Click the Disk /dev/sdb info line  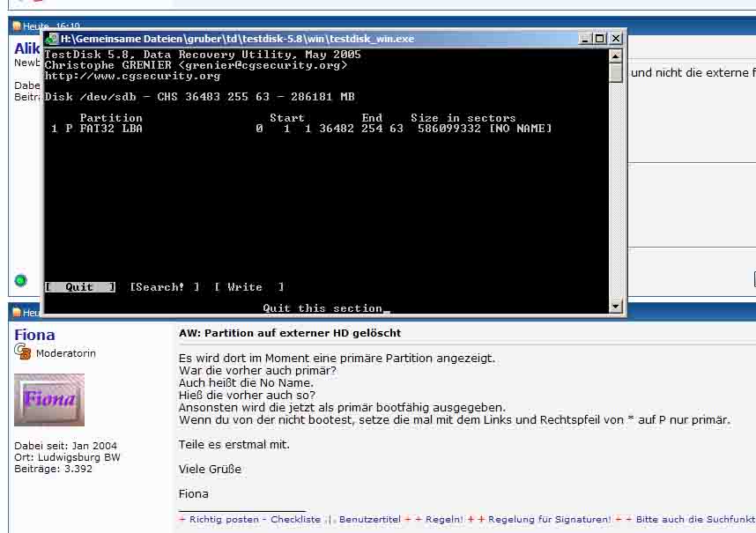click(x=200, y=97)
